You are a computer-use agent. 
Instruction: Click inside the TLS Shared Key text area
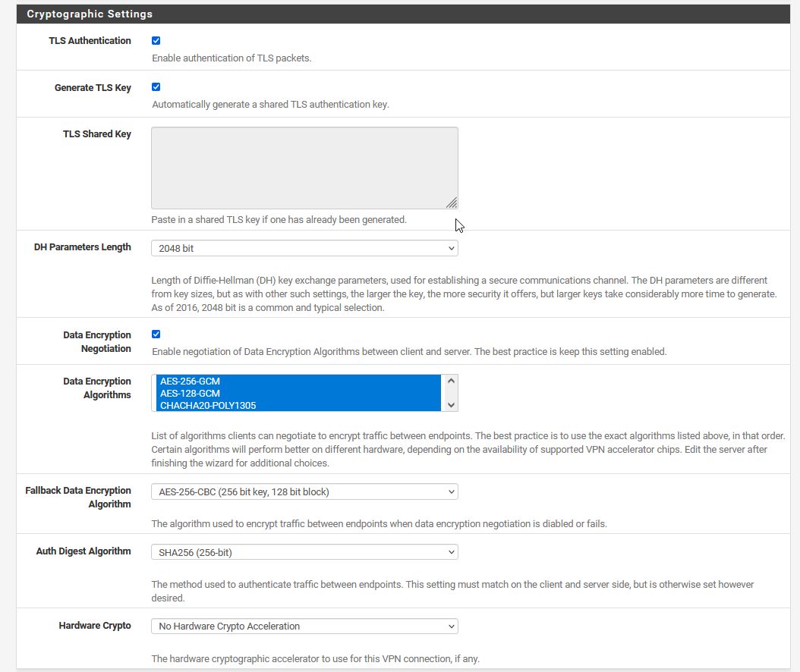[304, 167]
